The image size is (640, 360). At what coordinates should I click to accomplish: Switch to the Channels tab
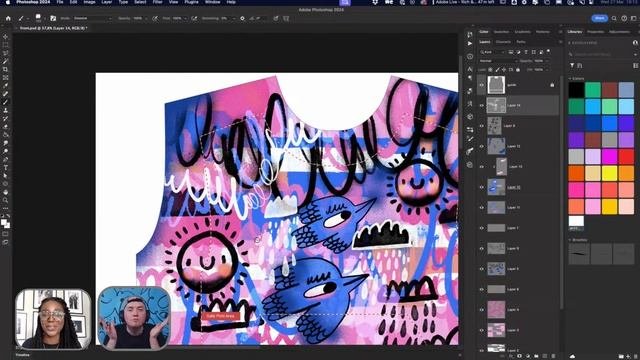[503, 42]
